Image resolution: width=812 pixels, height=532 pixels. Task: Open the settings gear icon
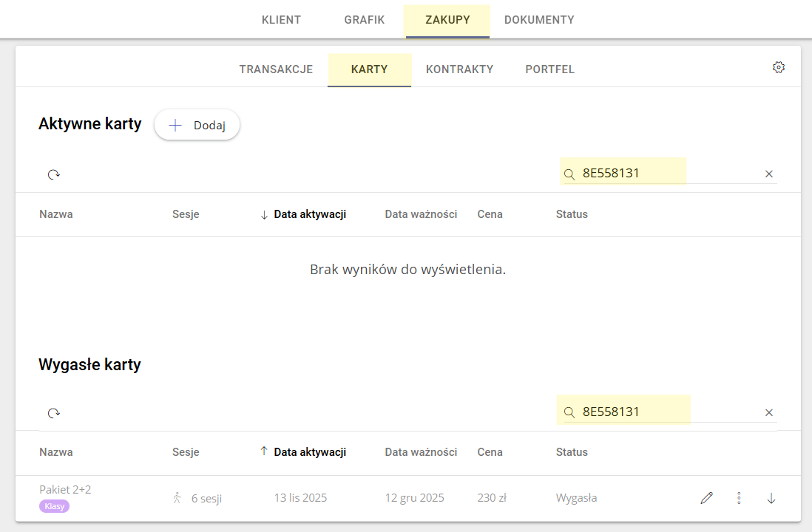[x=778, y=67]
